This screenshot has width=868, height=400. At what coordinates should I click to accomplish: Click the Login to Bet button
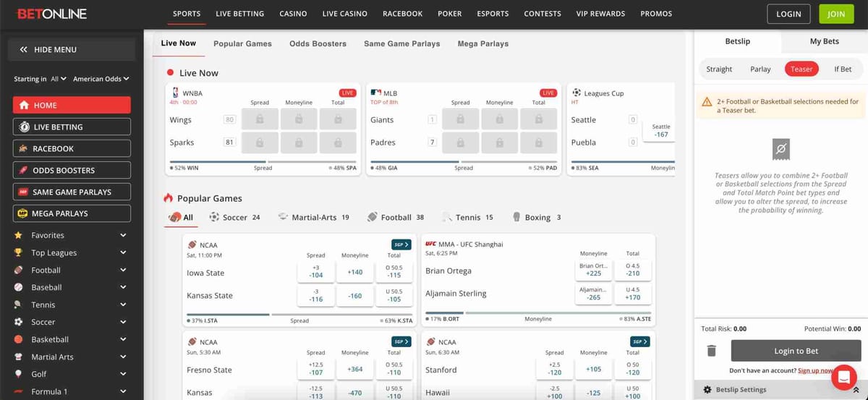pos(796,351)
